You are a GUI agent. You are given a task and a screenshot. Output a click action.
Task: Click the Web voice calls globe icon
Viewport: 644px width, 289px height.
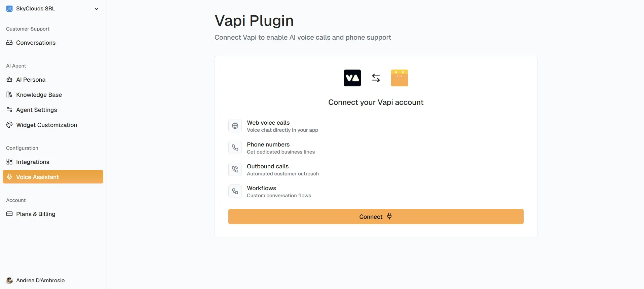(x=235, y=126)
